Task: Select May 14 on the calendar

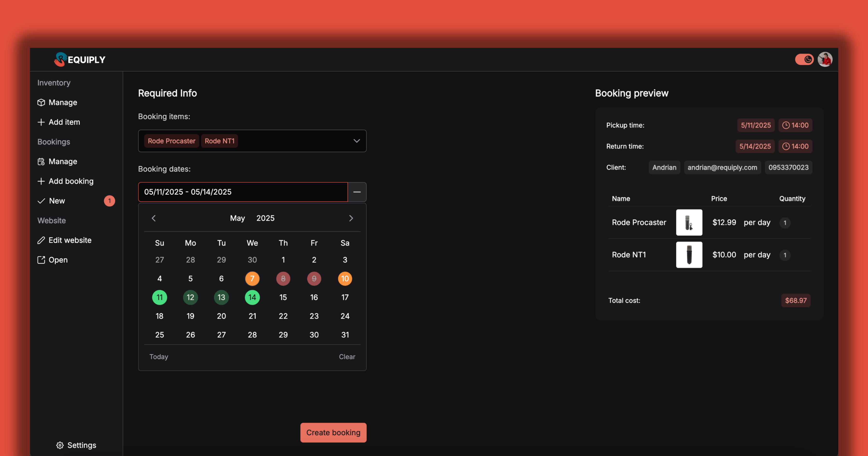Action: [x=252, y=297]
